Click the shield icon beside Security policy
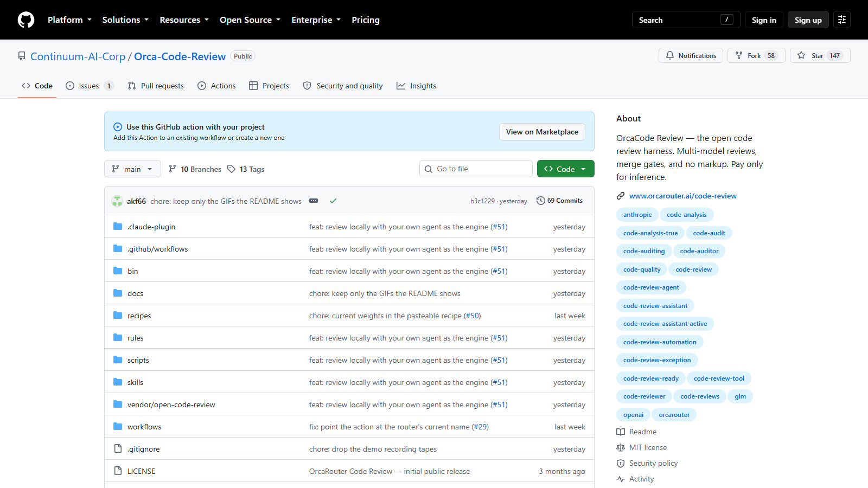The height and width of the screenshot is (488, 868). 621,464
